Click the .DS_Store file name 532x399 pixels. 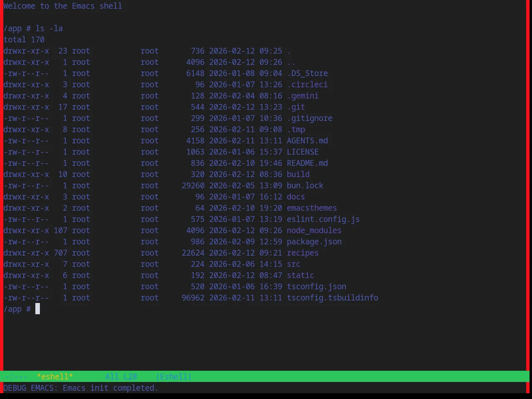[307, 73]
